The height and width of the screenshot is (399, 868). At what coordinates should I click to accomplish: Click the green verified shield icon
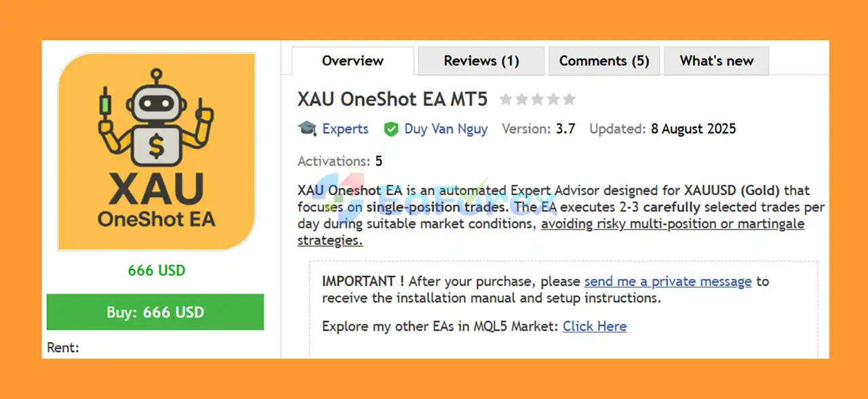tap(391, 129)
